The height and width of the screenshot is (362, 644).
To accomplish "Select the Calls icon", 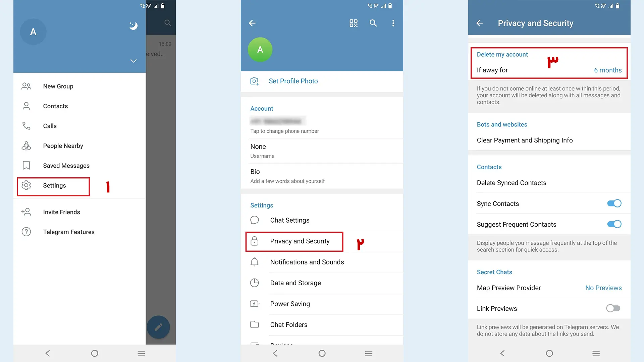I will point(26,126).
